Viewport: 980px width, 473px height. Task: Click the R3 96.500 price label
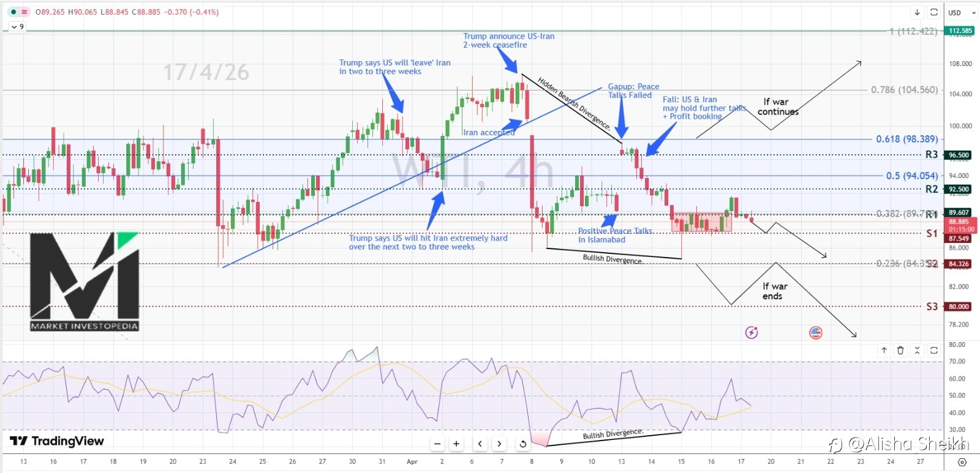[x=959, y=155]
